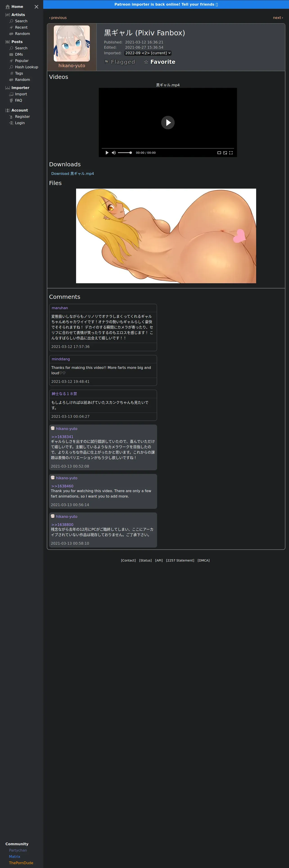Open the file image thumbnail under Files

(166, 236)
